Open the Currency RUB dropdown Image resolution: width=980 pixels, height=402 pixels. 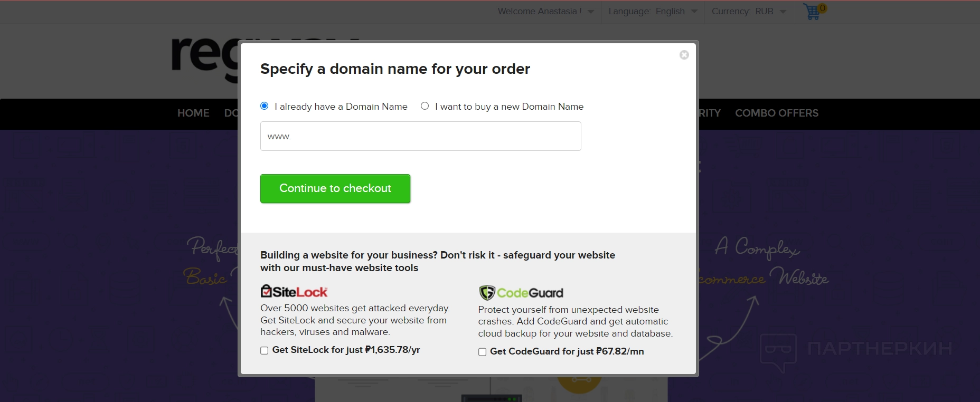(749, 12)
